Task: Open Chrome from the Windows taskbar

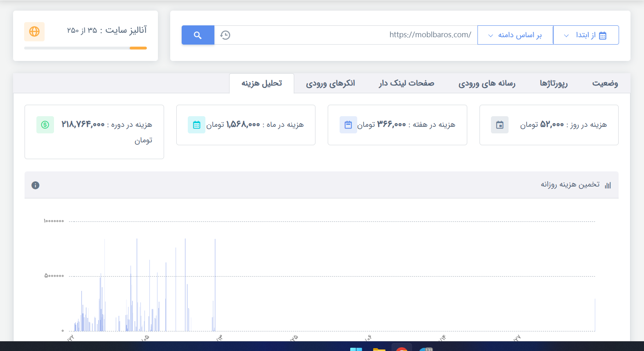Action: tap(402, 349)
